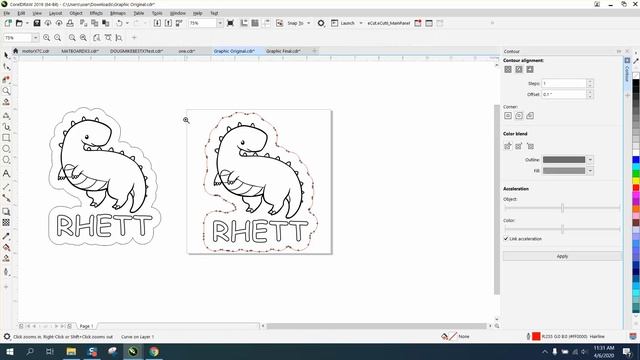The width and height of the screenshot is (640, 360).
Task: Select the bevel corner option
Action: (x=530, y=116)
